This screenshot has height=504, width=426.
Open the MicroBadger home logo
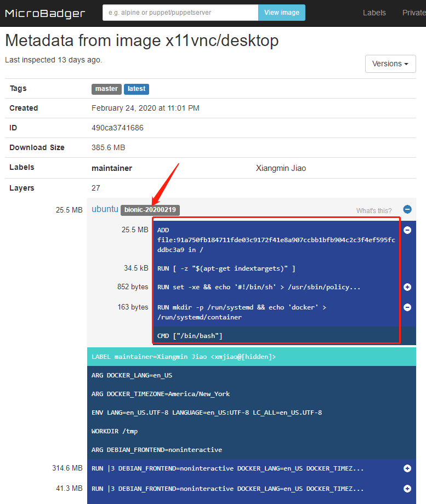click(45, 13)
